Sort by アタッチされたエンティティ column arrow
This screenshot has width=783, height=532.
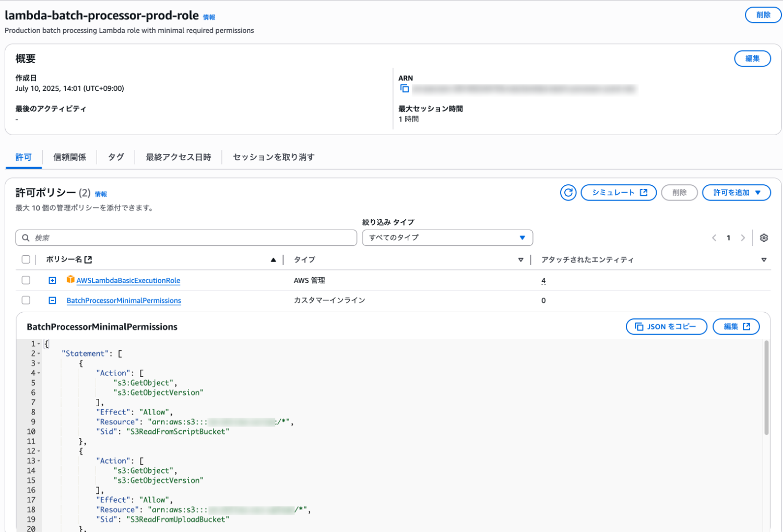(764, 260)
